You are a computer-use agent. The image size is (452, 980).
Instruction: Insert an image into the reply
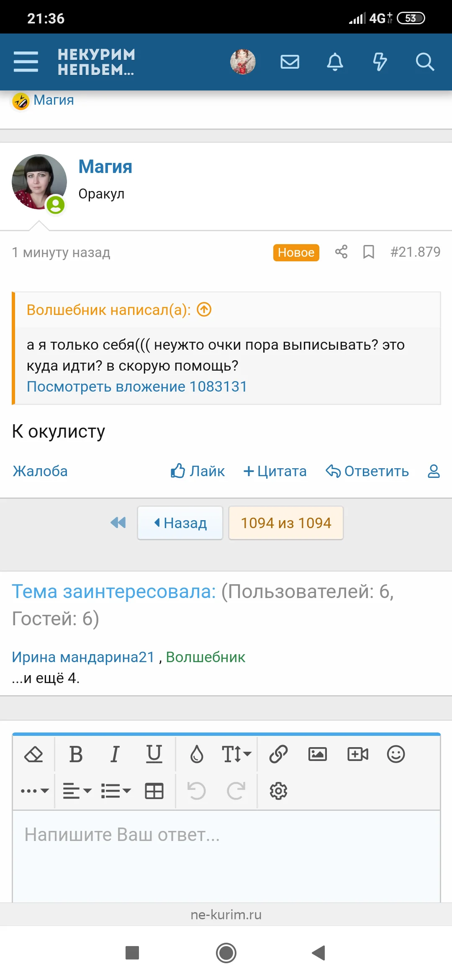pyautogui.click(x=318, y=753)
